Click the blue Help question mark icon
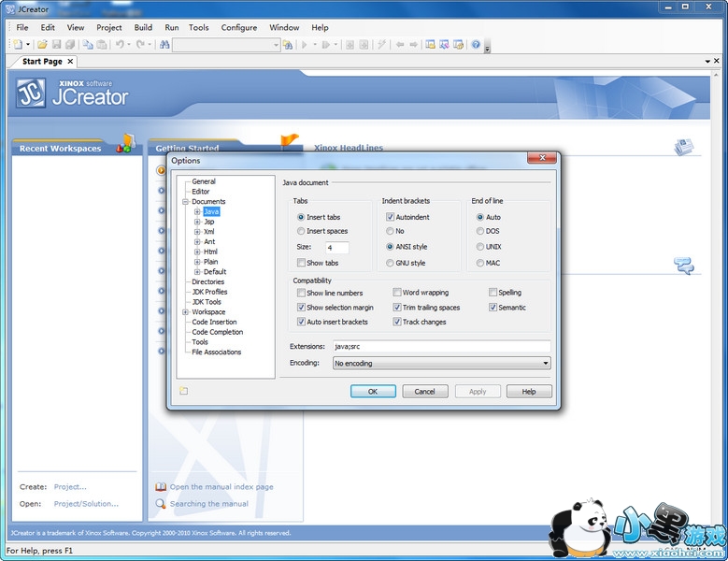The width and height of the screenshot is (728, 561). [476, 45]
